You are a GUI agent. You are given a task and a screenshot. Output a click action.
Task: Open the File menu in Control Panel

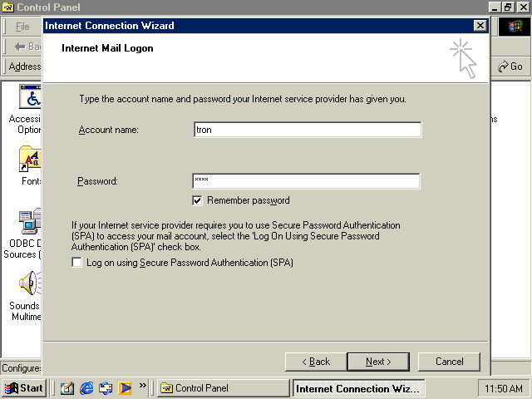click(22, 27)
